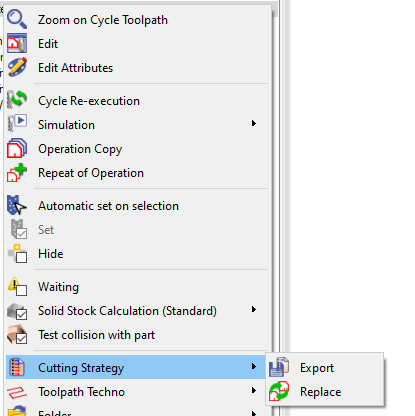This screenshot has height=416, width=415.
Task: Click Replace in Cutting Strategy submenu
Action: click(x=320, y=392)
